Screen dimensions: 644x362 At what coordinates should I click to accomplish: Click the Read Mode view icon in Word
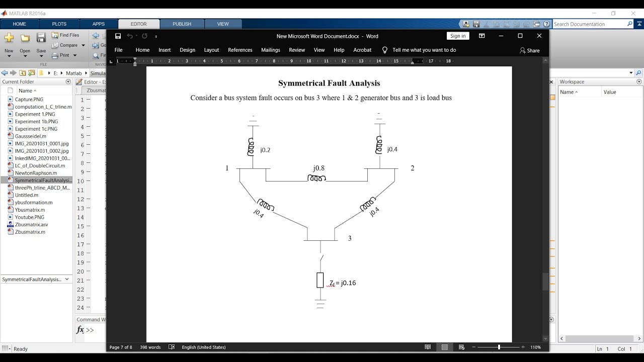point(428,347)
